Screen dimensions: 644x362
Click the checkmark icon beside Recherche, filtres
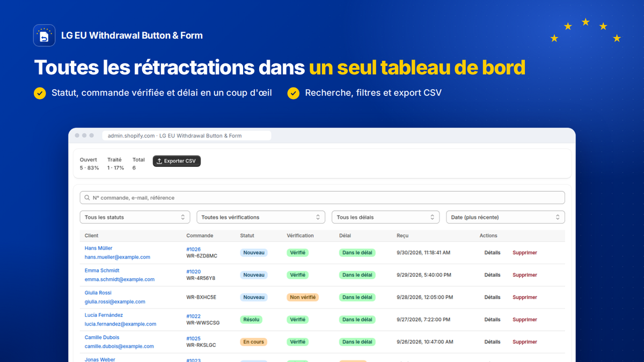(293, 93)
